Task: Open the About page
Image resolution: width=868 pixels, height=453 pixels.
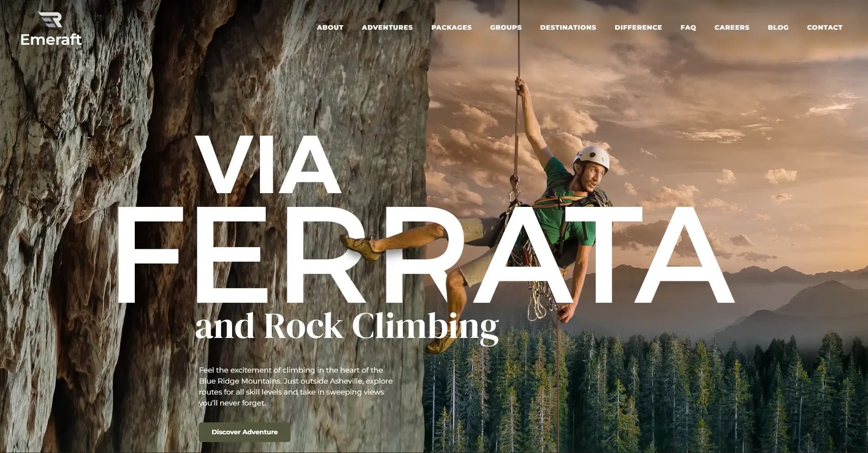Action: [330, 27]
